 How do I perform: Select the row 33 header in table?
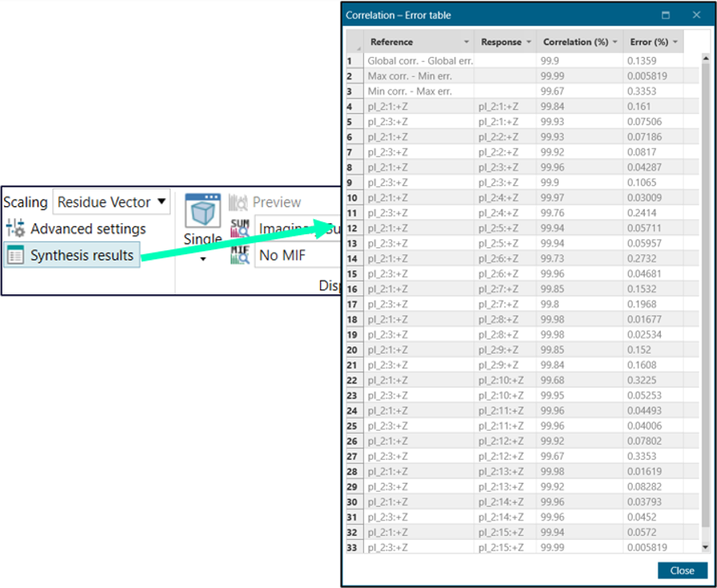352,547
